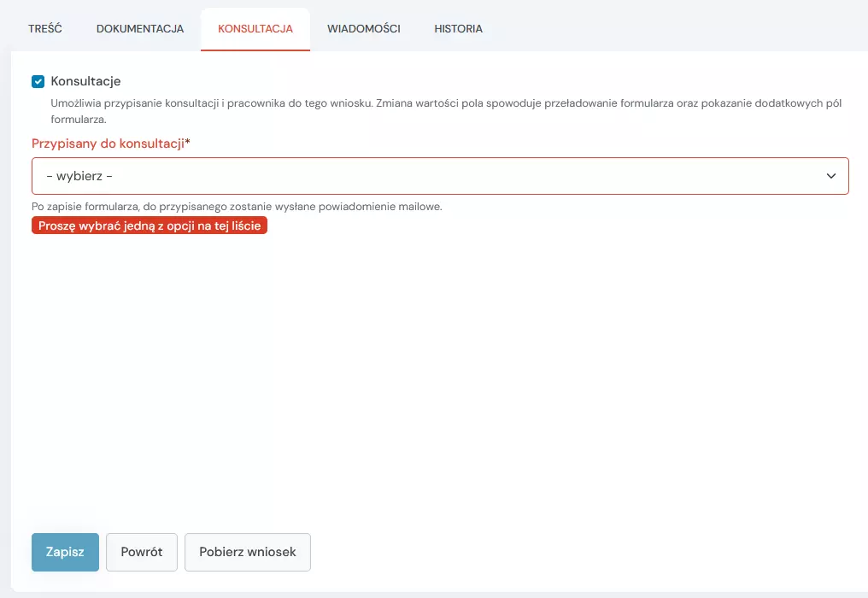Screen dimensions: 868x598
Task: Go to the WIADOMOŚCI tab
Action: click(x=363, y=29)
